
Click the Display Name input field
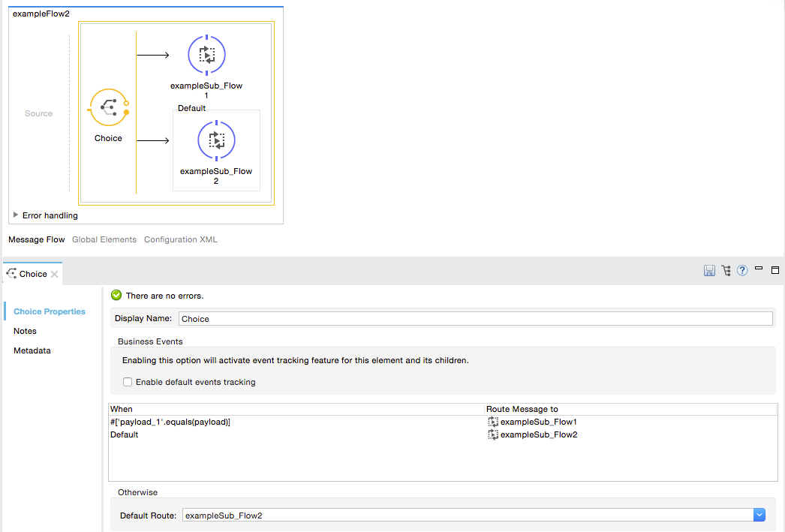tap(474, 319)
